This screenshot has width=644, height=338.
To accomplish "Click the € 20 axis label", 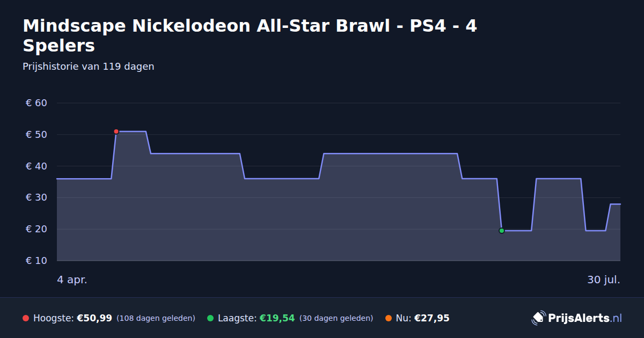I will (x=36, y=229).
